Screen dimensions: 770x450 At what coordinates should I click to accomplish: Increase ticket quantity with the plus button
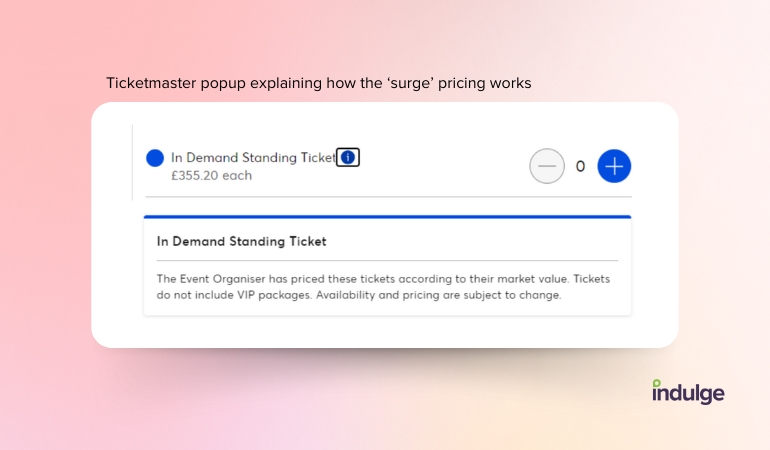[614, 166]
